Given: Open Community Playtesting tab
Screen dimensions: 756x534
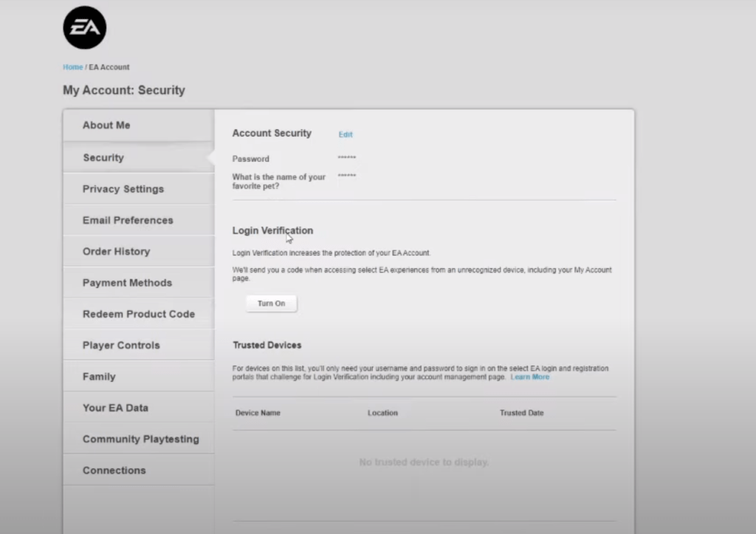Looking at the screenshot, I should [138, 439].
